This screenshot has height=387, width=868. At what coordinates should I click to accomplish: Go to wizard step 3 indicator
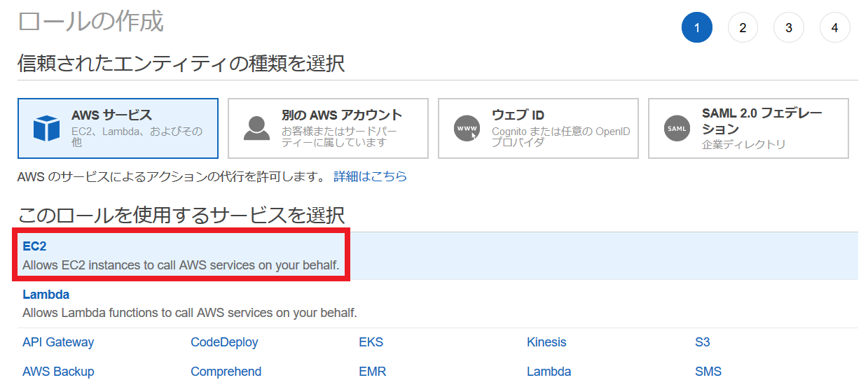[x=789, y=28]
